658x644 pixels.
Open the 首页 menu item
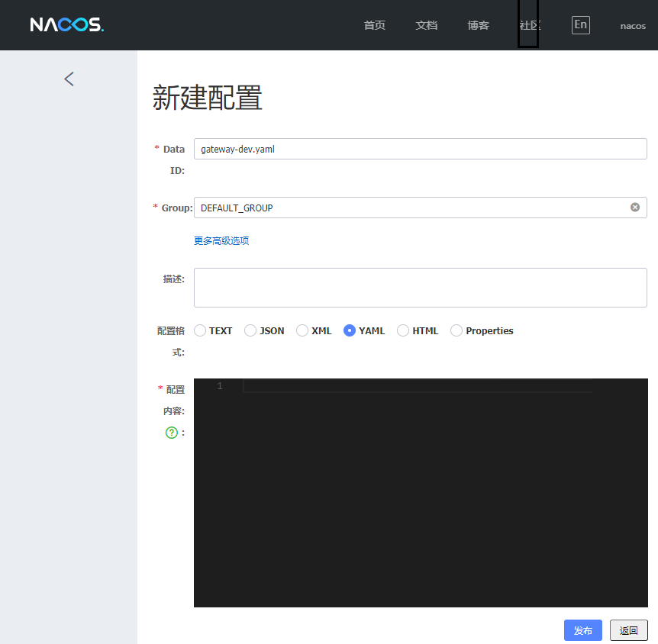(375, 25)
